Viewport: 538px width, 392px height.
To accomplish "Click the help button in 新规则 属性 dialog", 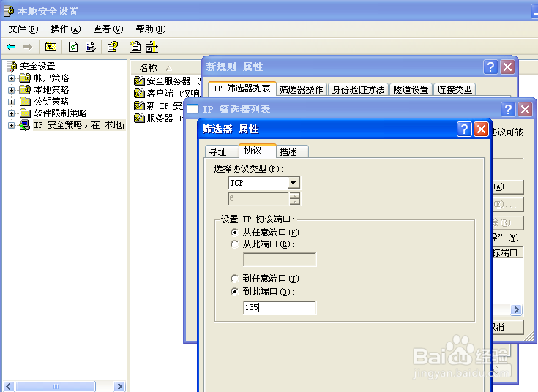I will point(490,67).
